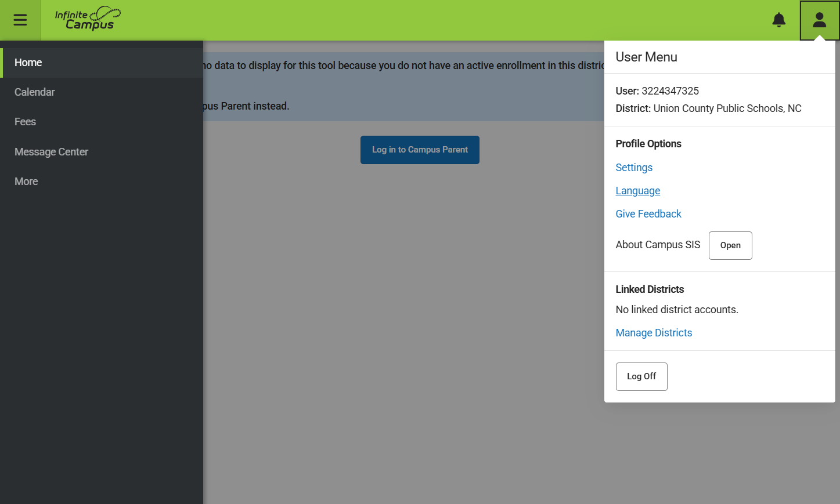Click Give Feedback link

point(648,214)
